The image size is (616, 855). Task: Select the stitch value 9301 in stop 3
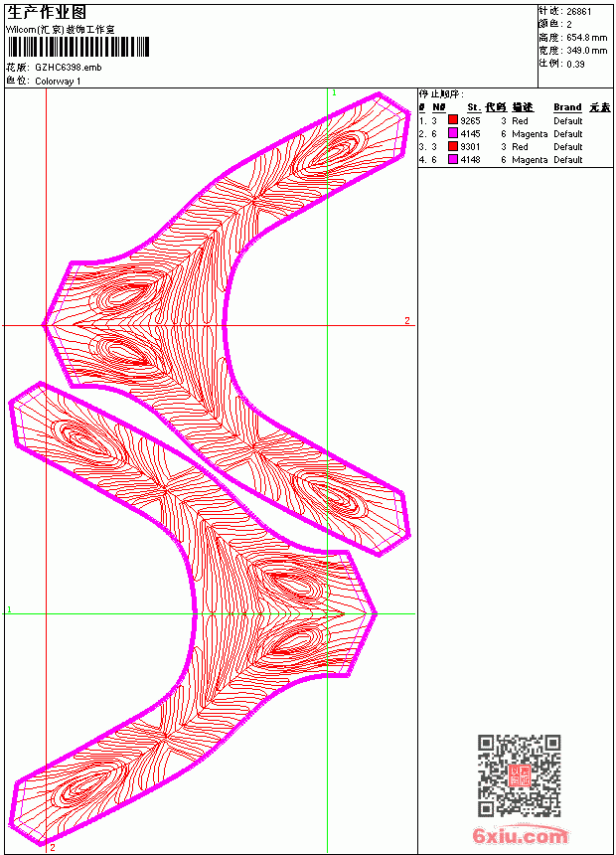[x=471, y=147]
